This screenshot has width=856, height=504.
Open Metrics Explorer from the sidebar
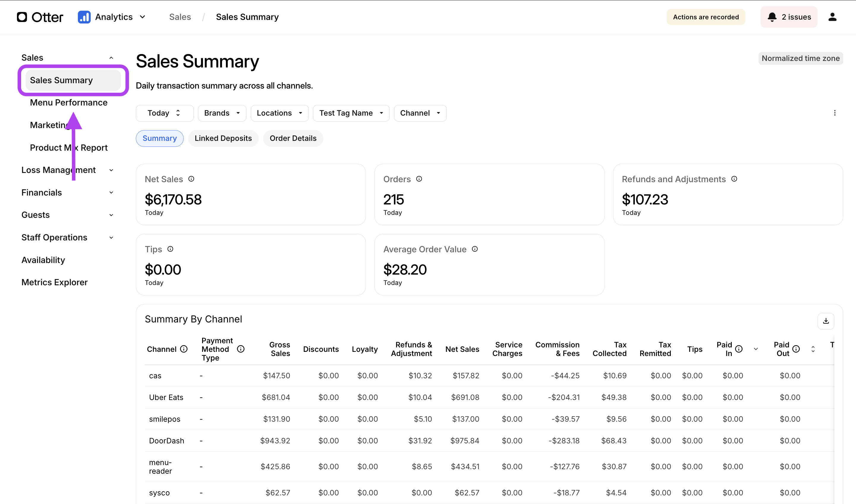click(x=54, y=282)
